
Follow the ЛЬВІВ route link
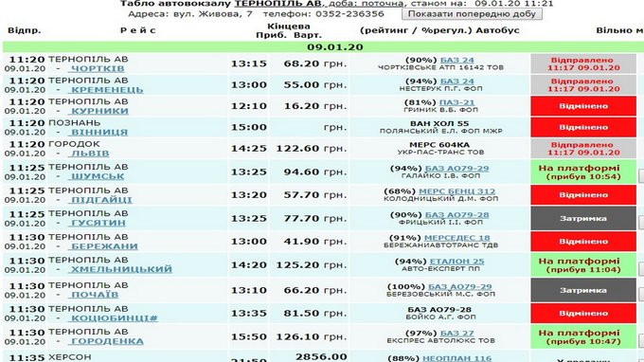tap(90, 154)
